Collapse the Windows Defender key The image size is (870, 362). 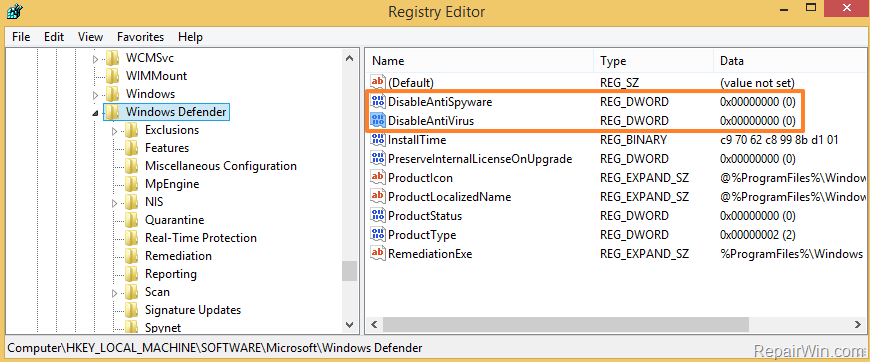pyautogui.click(x=95, y=113)
